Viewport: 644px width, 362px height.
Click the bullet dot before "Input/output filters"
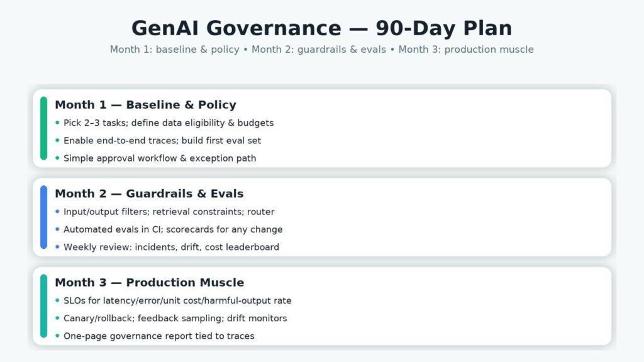[57, 212]
